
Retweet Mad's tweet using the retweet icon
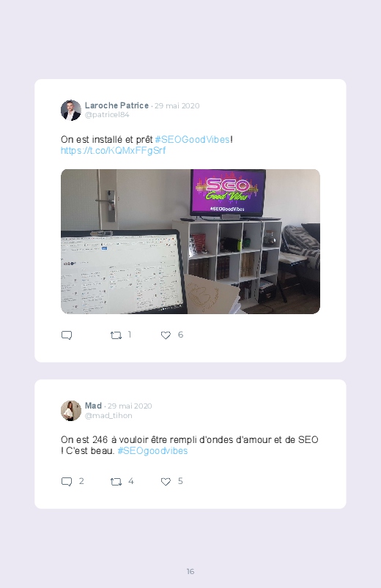[x=116, y=482]
